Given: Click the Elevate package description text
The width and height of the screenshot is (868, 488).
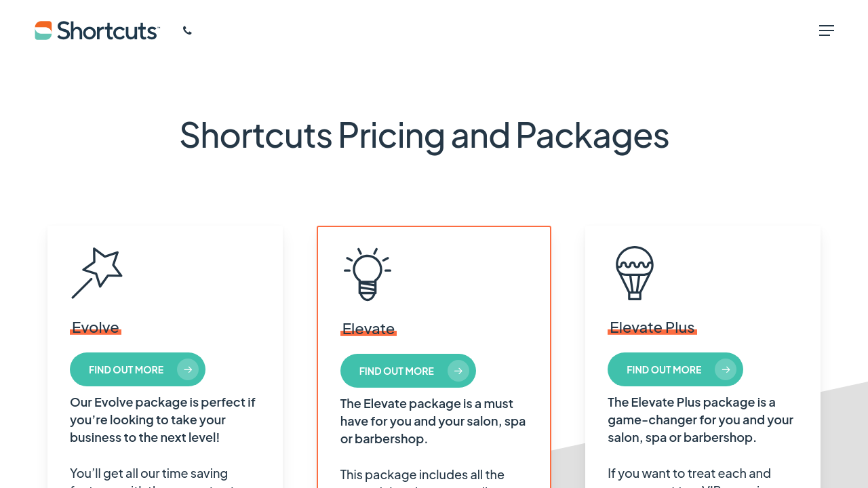Looking at the screenshot, I should point(433,421).
